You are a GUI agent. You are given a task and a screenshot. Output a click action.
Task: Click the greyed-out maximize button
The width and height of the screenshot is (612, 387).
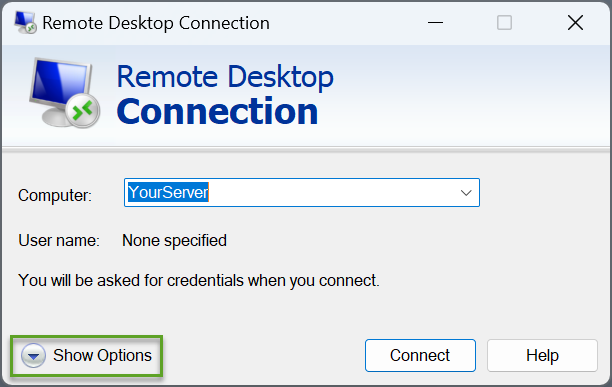[504, 23]
